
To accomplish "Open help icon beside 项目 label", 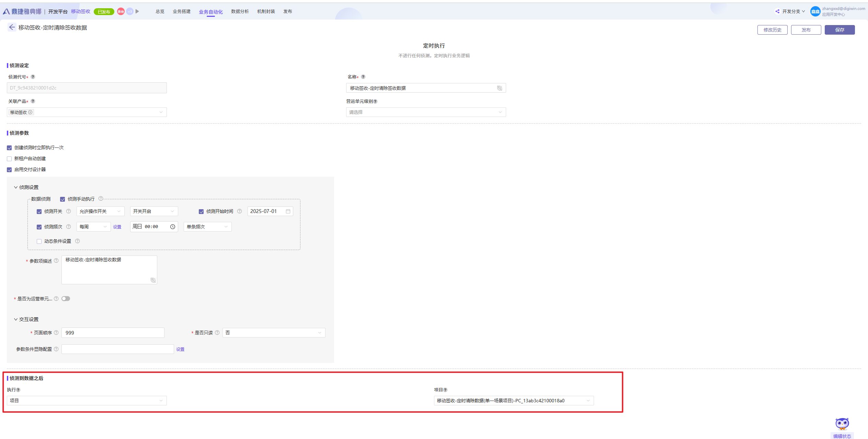I will coord(445,390).
